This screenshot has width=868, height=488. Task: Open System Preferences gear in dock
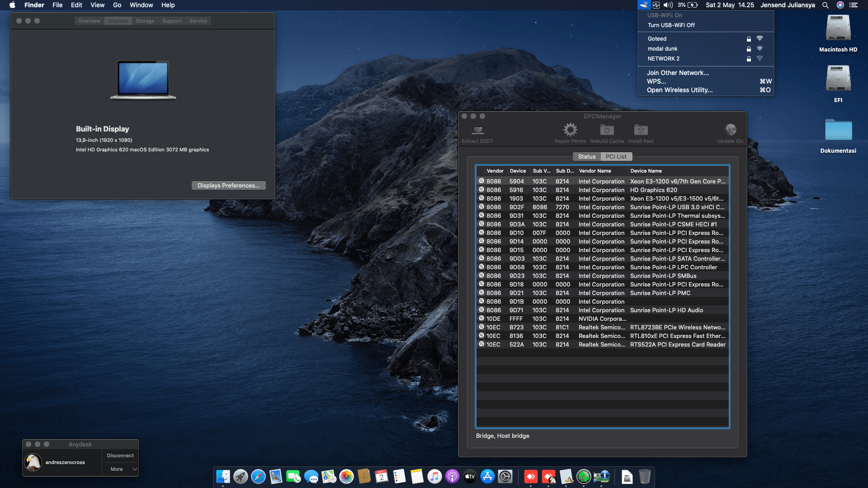click(x=505, y=476)
